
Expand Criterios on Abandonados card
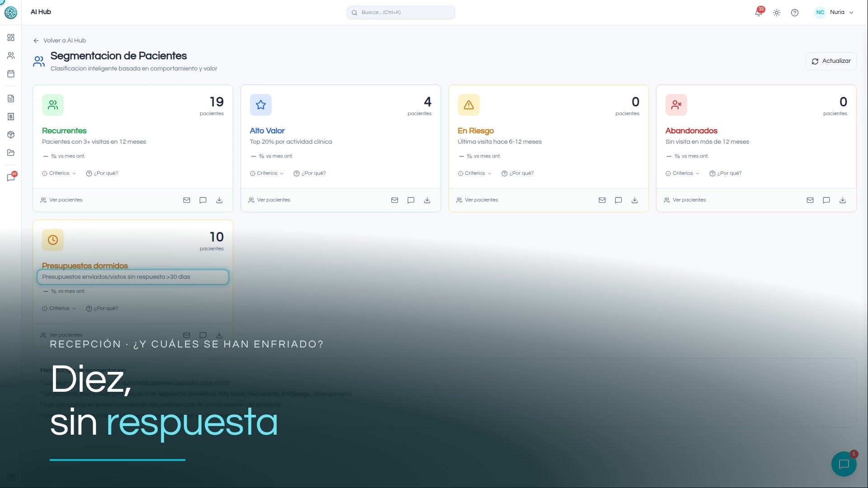pos(682,173)
